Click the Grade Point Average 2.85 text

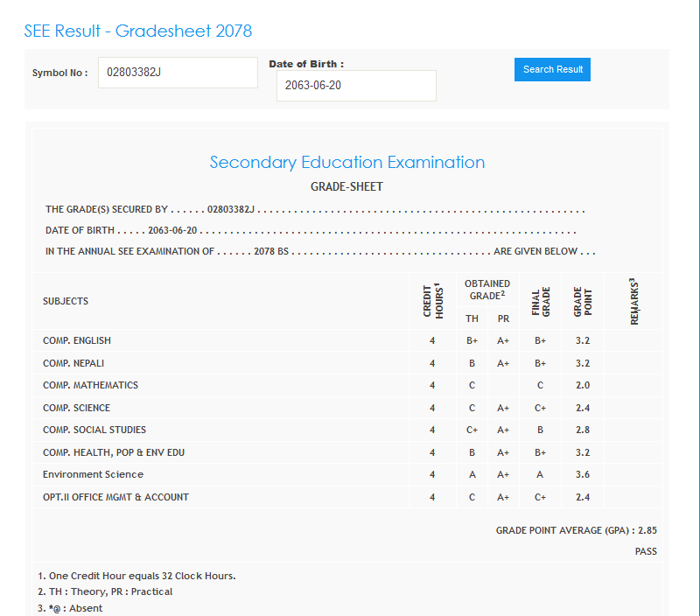576,530
